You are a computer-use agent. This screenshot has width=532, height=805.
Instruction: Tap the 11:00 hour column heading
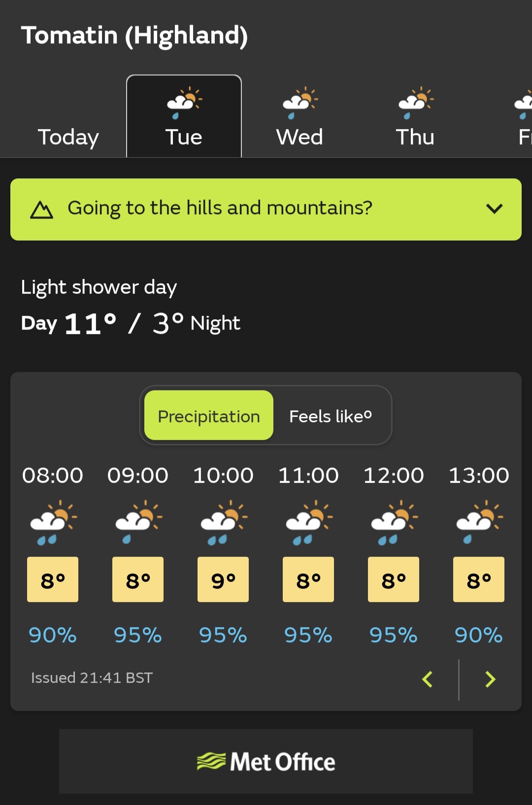308,475
